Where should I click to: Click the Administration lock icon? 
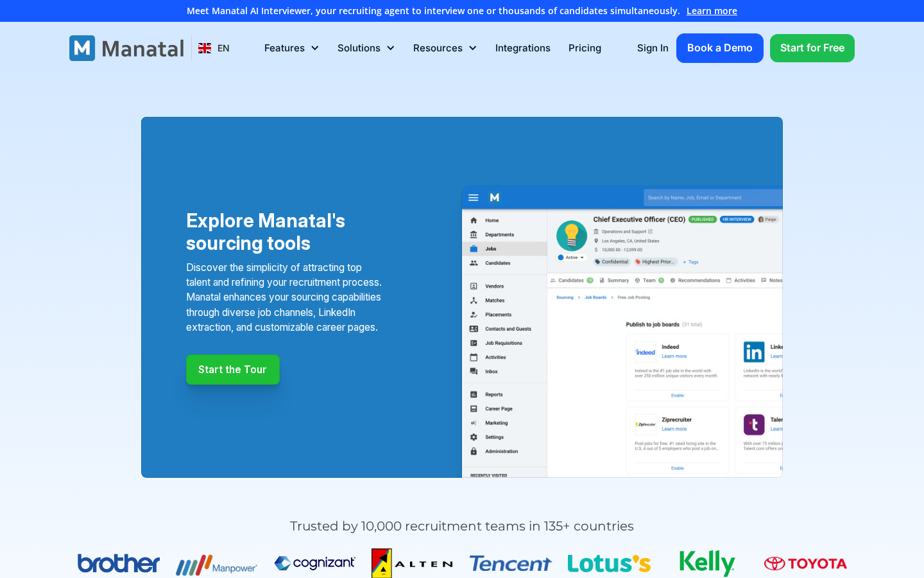coord(474,451)
